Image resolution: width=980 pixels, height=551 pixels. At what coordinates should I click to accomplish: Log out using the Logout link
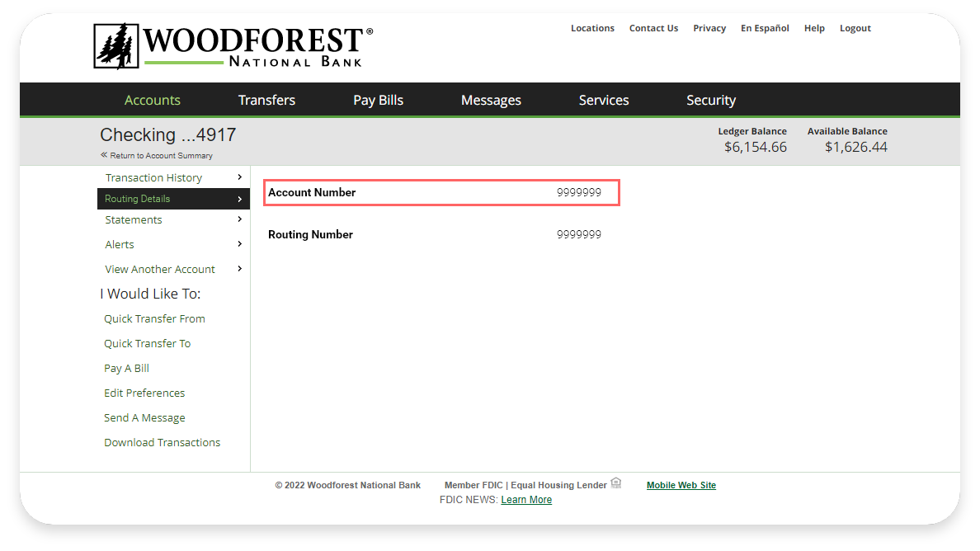tap(855, 28)
